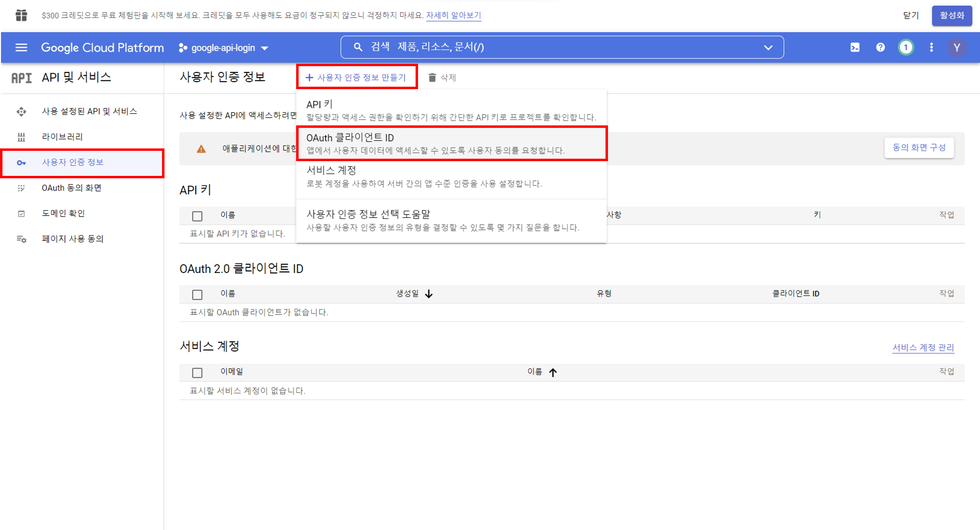Click the 키 column header

click(x=817, y=215)
